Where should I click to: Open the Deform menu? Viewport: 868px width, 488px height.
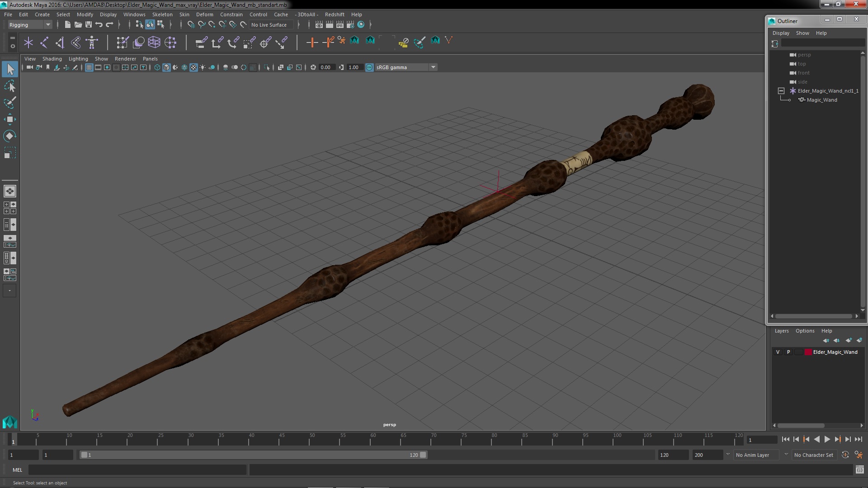coord(204,14)
